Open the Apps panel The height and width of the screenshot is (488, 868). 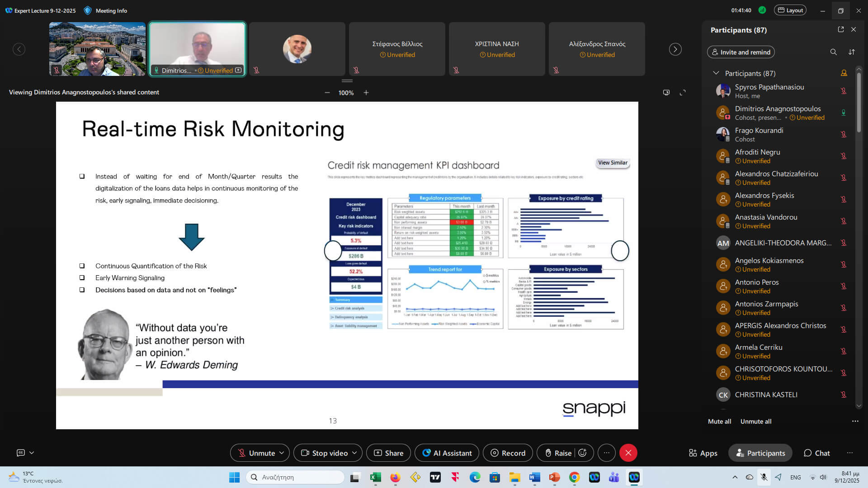tap(703, 453)
